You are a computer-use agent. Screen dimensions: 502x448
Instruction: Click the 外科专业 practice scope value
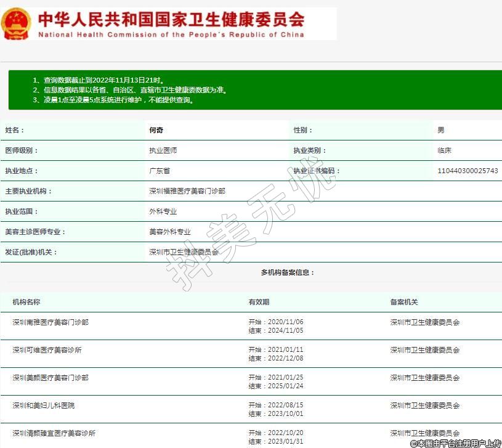click(x=163, y=211)
